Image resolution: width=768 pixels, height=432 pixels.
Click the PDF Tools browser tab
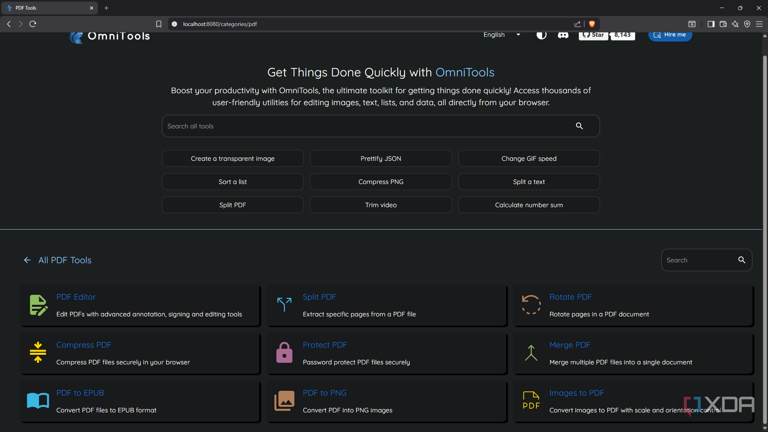point(49,8)
